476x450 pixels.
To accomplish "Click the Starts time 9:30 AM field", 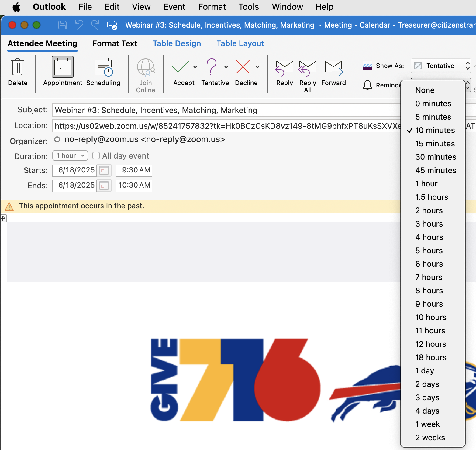I will click(134, 170).
